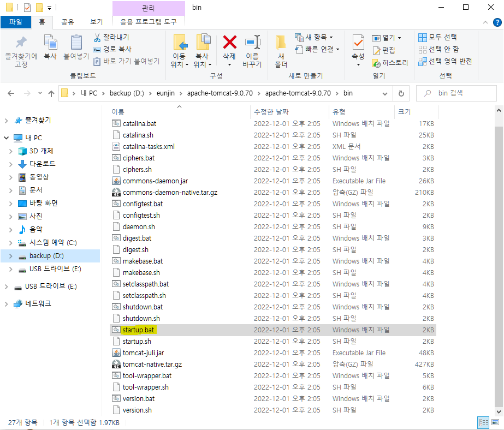
Task: Expand the 네트워크 tree node
Action: point(7,304)
